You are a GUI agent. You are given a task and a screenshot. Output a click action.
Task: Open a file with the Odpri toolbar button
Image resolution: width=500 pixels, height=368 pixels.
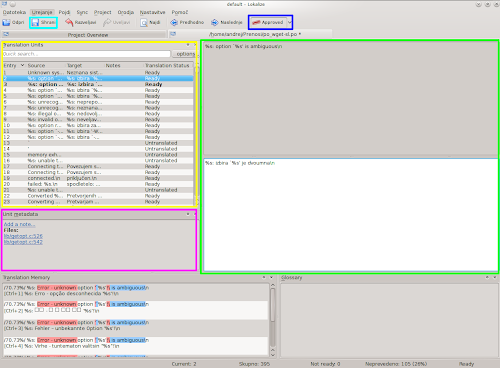point(13,23)
